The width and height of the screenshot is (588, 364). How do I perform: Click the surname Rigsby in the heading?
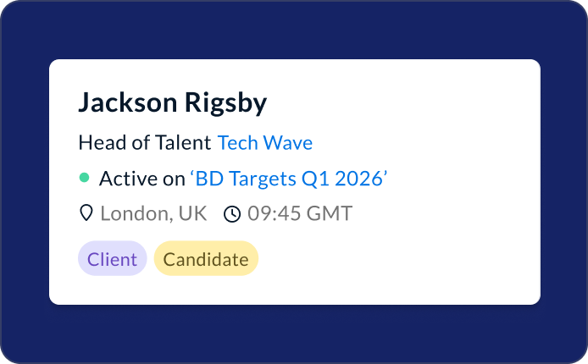226,102
